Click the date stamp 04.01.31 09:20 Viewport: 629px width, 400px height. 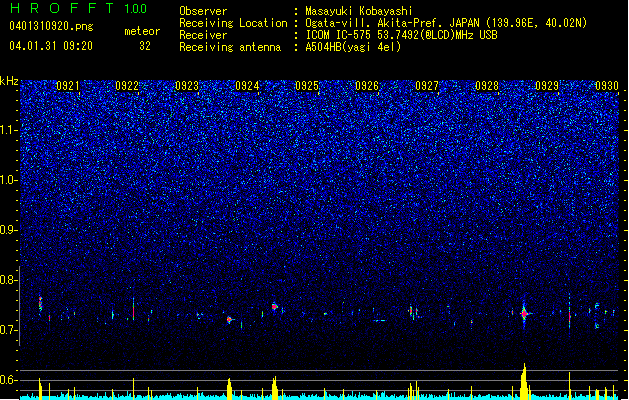pyautogui.click(x=51, y=46)
